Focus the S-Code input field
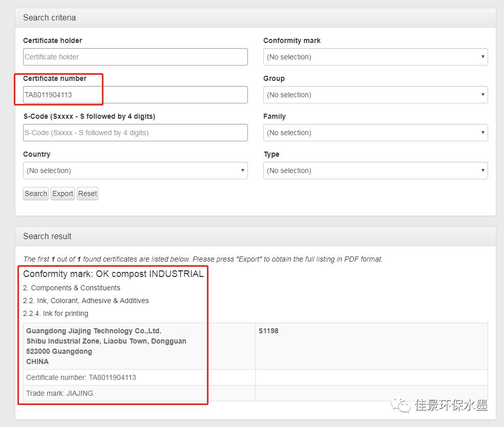504x427 pixels. pyautogui.click(x=135, y=133)
